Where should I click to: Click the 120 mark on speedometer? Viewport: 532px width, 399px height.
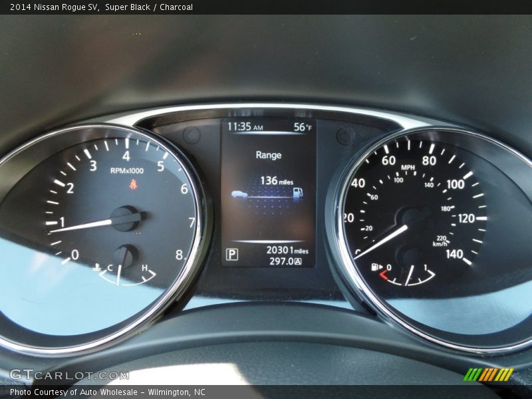(466, 218)
